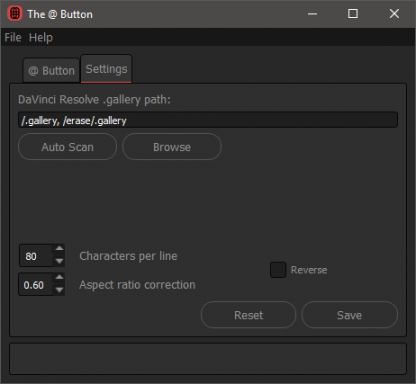416x384 pixels.
Task: Click the "DaVinci Resolve .gallery path:" label
Action: pyautogui.click(x=94, y=100)
